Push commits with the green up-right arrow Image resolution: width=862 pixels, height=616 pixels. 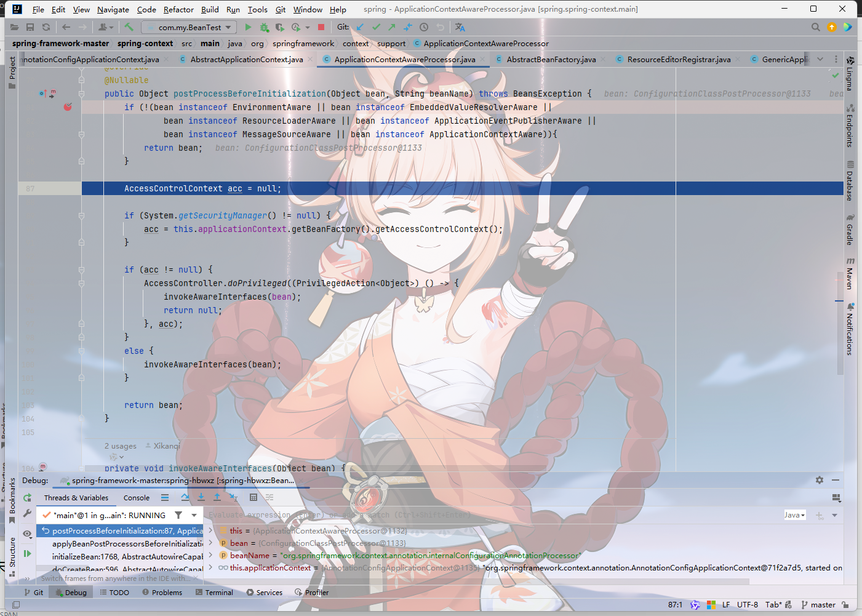click(391, 27)
